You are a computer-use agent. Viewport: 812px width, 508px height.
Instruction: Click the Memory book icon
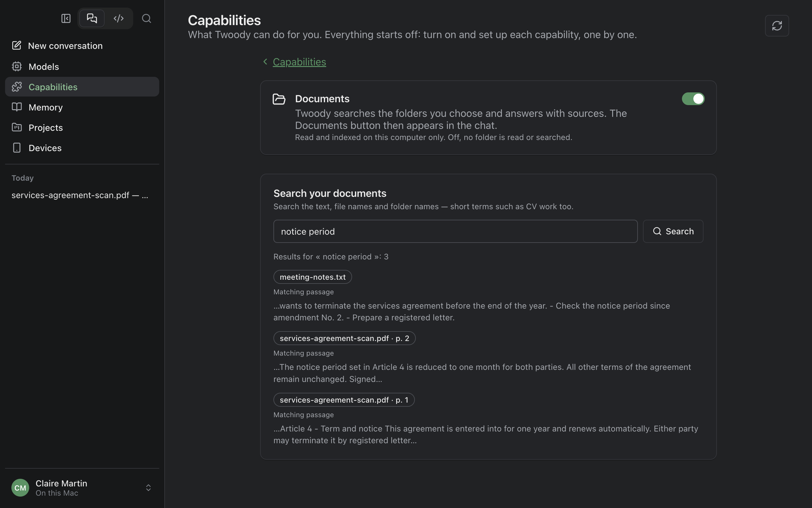coord(16,107)
